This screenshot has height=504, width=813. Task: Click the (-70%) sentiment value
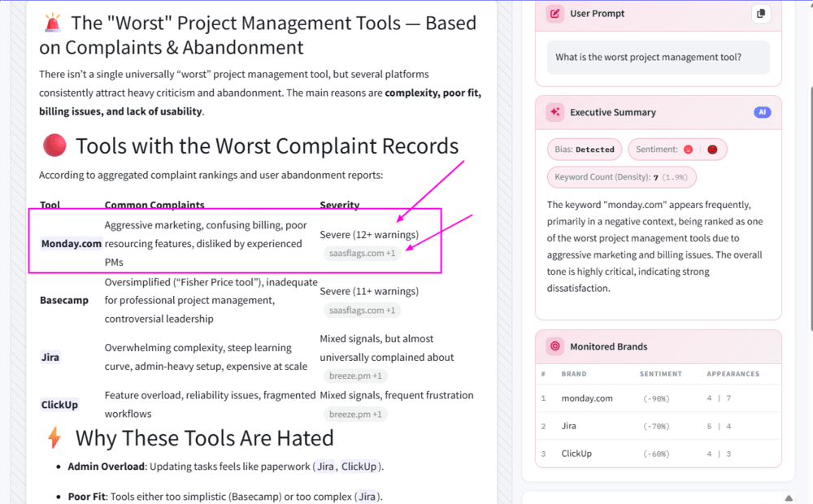656,426
